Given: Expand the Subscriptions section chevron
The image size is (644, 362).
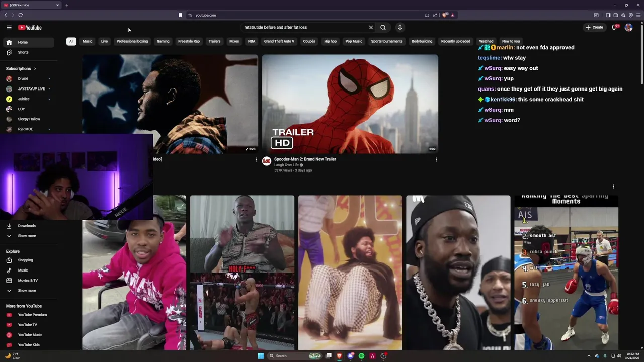Looking at the screenshot, I should 35,69.
